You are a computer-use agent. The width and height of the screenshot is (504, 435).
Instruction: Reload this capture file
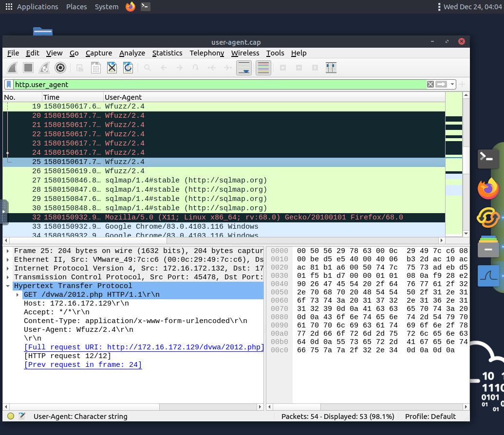128,68
